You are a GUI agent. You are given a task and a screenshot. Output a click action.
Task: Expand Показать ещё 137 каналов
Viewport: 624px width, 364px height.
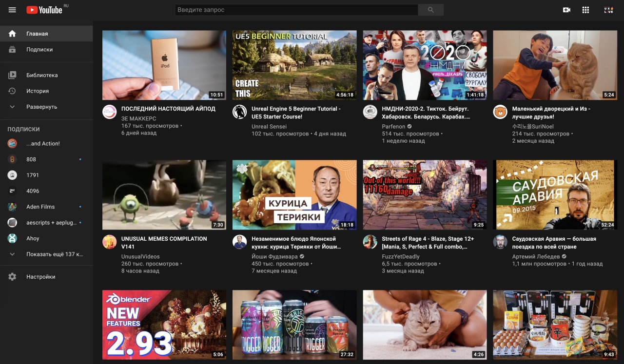point(46,254)
